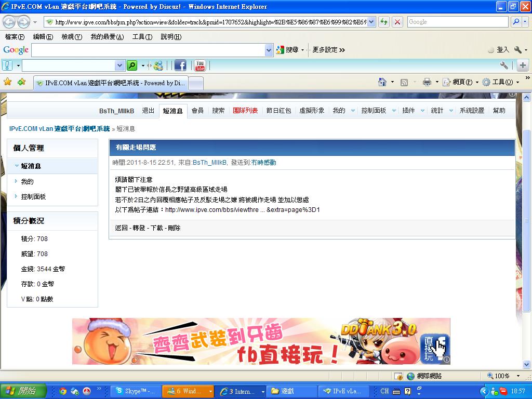Open the Skype taskbar window
Screen dimensions: 532x399
136,391
